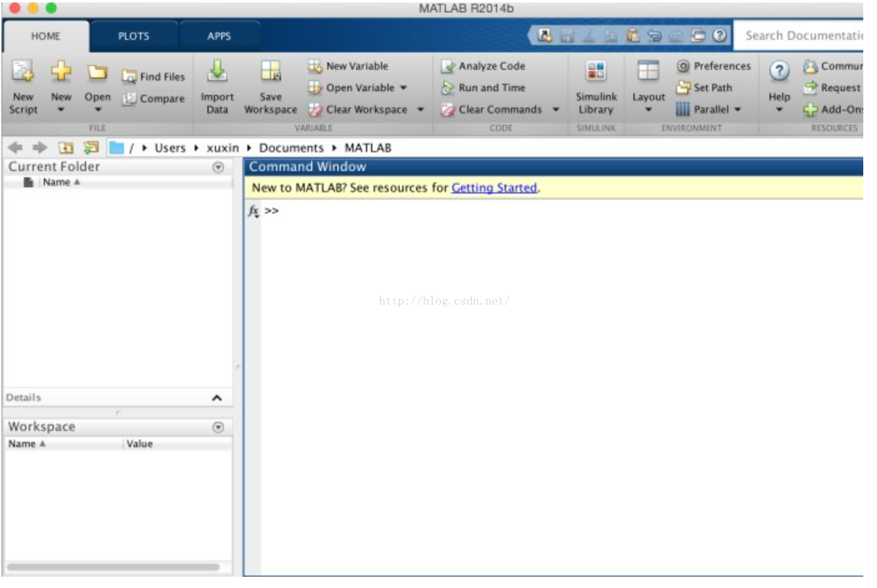Open the Workspace panel actions menu
This screenshot has height=588, width=877.
(218, 428)
